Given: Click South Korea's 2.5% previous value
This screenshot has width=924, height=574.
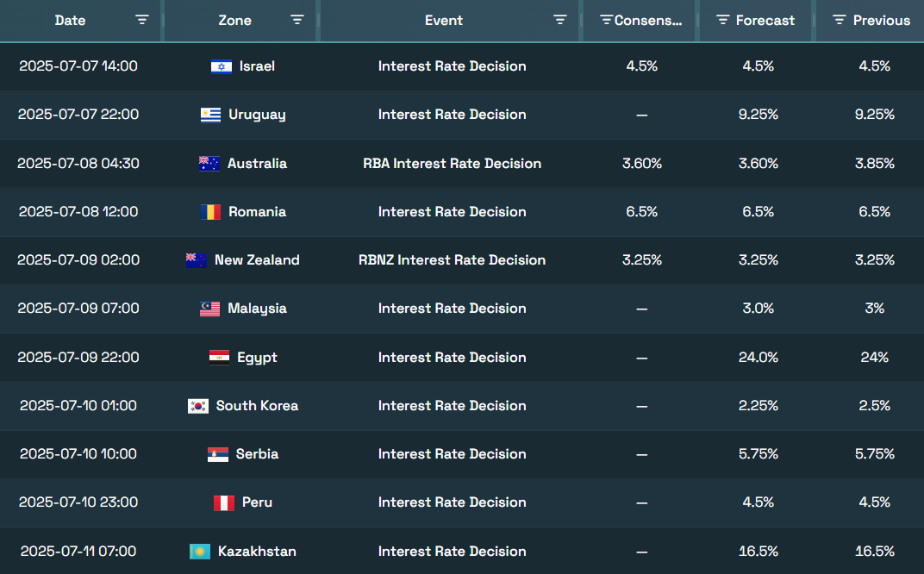Looking at the screenshot, I should [875, 405].
